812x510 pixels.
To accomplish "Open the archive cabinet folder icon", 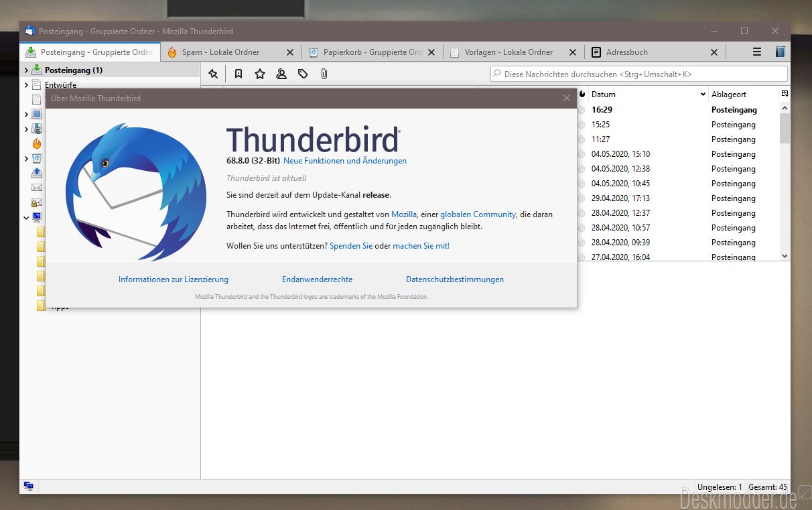I will [x=37, y=129].
